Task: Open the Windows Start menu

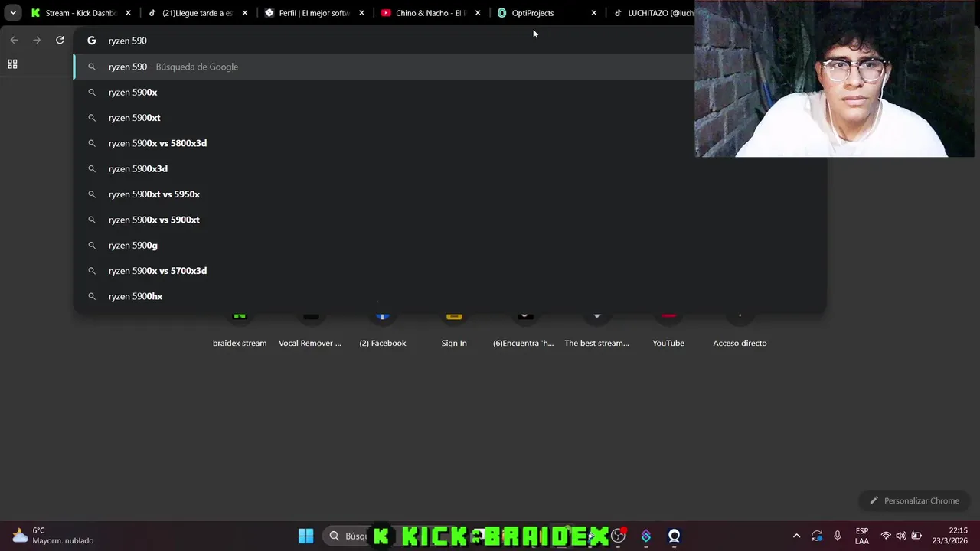Action: tap(305, 536)
